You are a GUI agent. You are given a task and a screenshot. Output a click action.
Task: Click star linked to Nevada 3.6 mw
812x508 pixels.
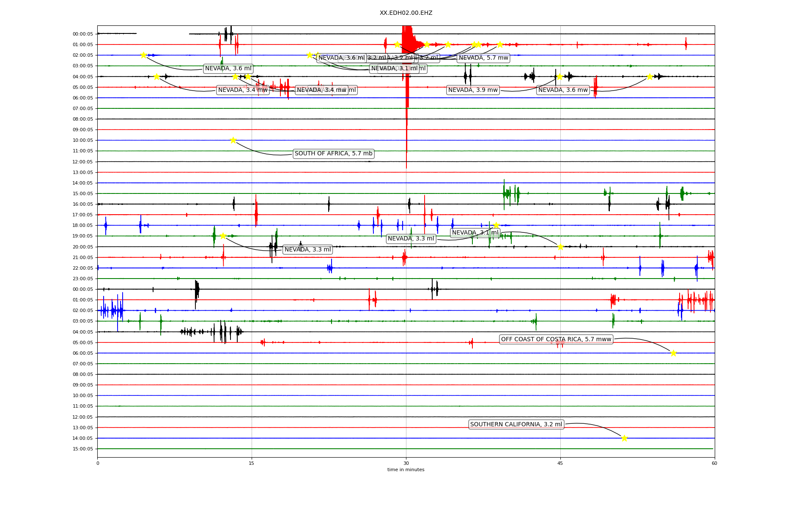(650, 77)
